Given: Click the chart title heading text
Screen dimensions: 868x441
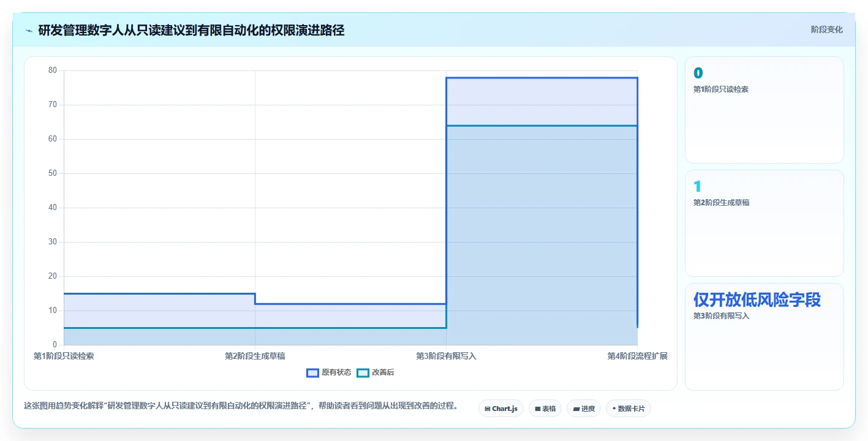Looking at the screenshot, I should click(x=191, y=30).
